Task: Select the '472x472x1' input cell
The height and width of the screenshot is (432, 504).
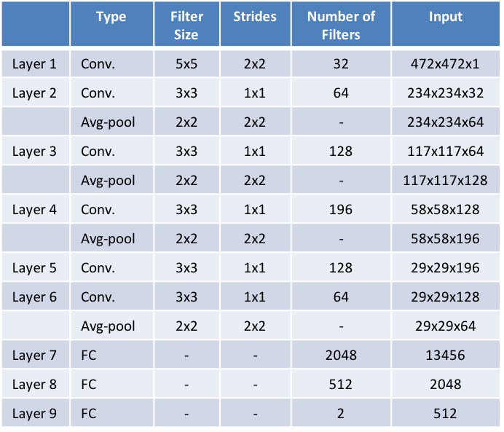Action: coord(444,64)
